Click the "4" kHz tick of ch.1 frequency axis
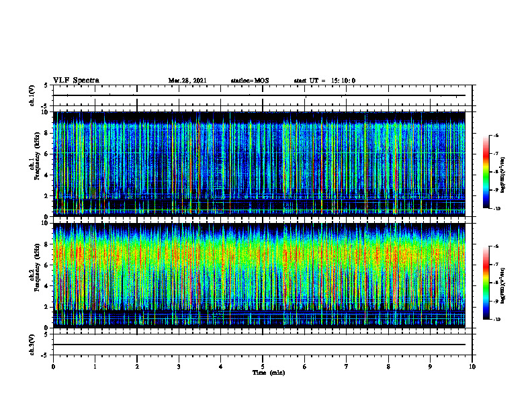 (x=47, y=175)
